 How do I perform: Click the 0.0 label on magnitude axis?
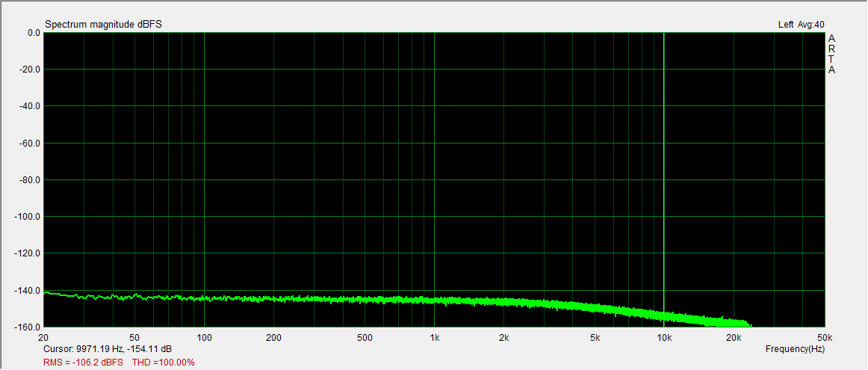coord(33,33)
